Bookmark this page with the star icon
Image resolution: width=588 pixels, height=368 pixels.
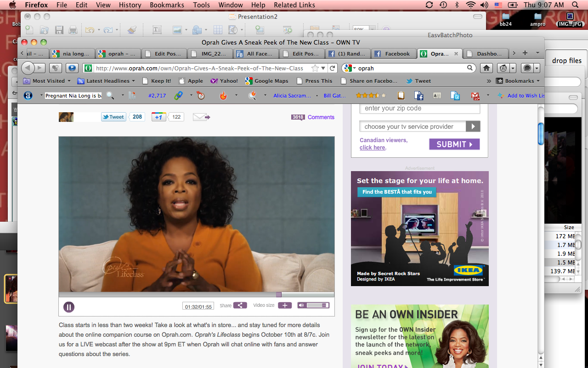pos(315,68)
